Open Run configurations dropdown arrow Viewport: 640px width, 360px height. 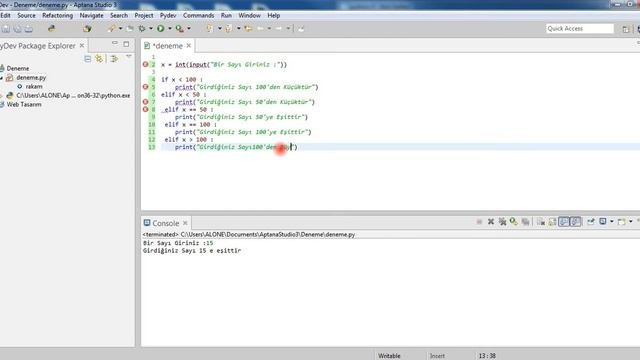click(x=170, y=29)
